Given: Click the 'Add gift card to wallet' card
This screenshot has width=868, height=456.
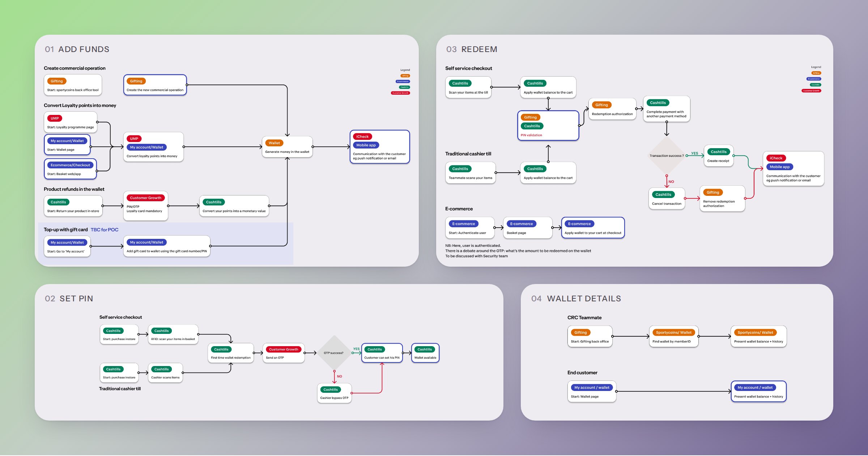Looking at the screenshot, I should [167, 246].
